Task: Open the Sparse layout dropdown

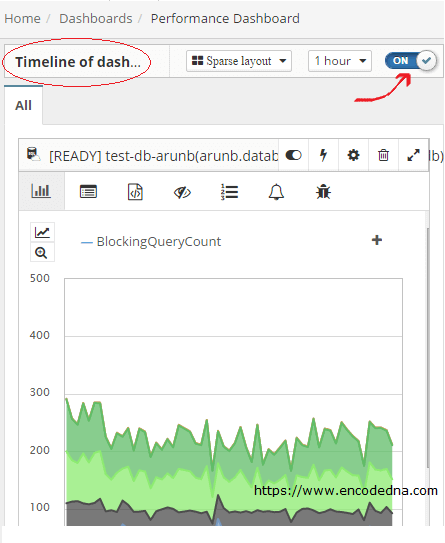Action: [239, 61]
